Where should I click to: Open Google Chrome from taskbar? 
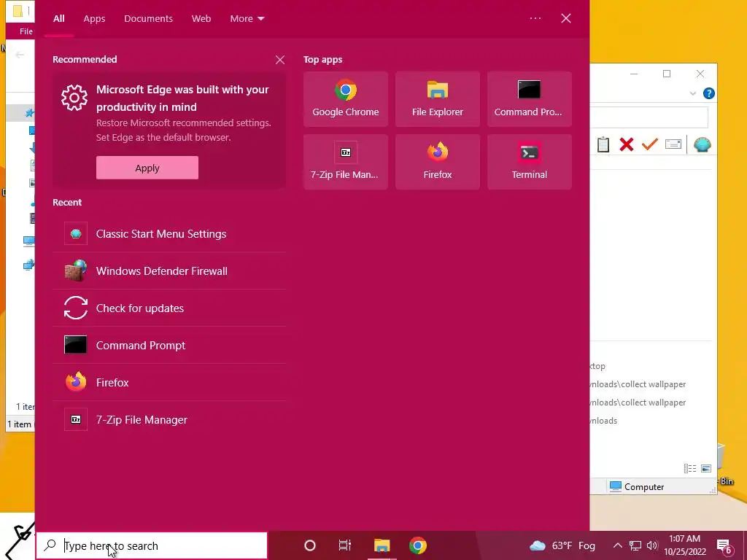pyautogui.click(x=418, y=545)
